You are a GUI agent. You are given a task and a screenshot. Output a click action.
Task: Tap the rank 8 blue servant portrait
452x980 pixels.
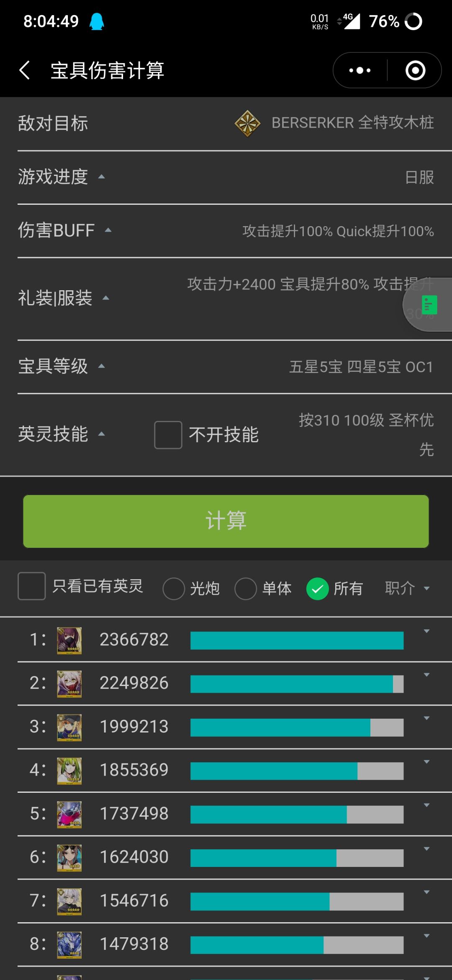pos(69,945)
